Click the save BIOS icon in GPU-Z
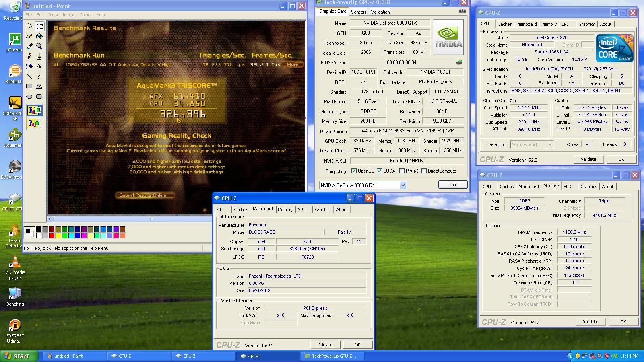644x362 pixels. (459, 62)
